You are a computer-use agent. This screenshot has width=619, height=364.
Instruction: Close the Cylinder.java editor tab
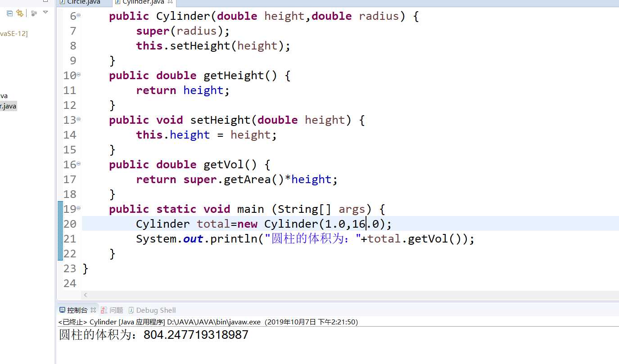170,2
